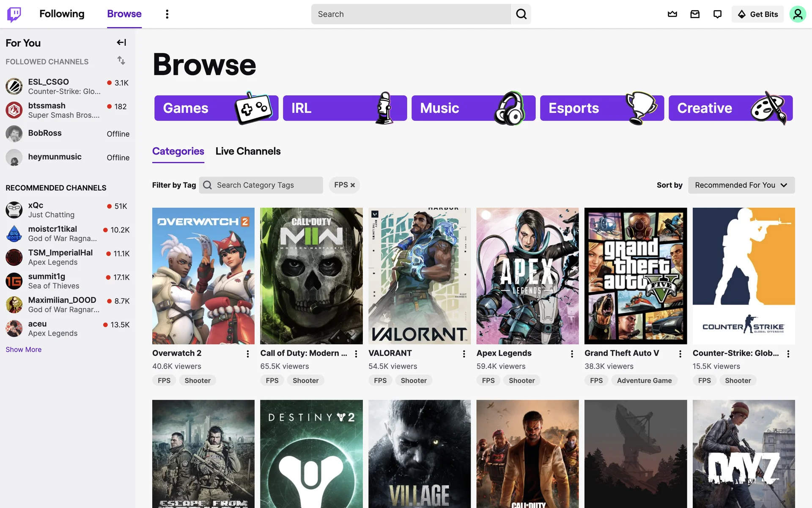
Task: Click the Twitch logo home icon
Action: click(x=14, y=14)
